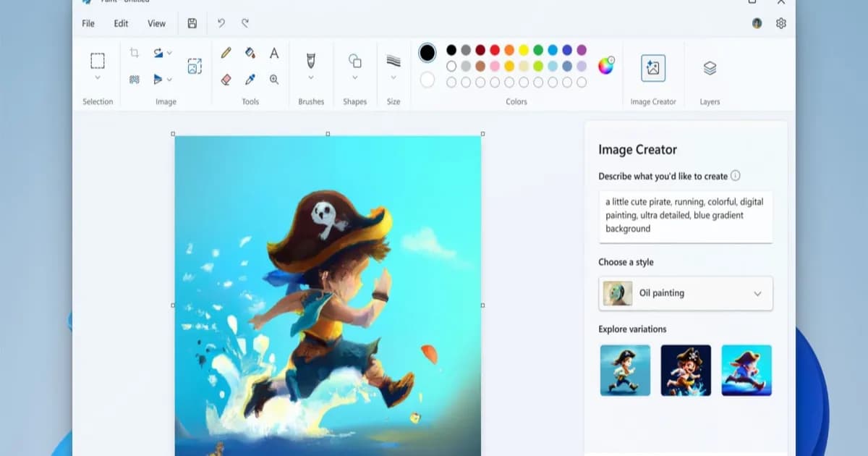Open the Settings gear
Screen dimensions: 868x456
(x=780, y=23)
